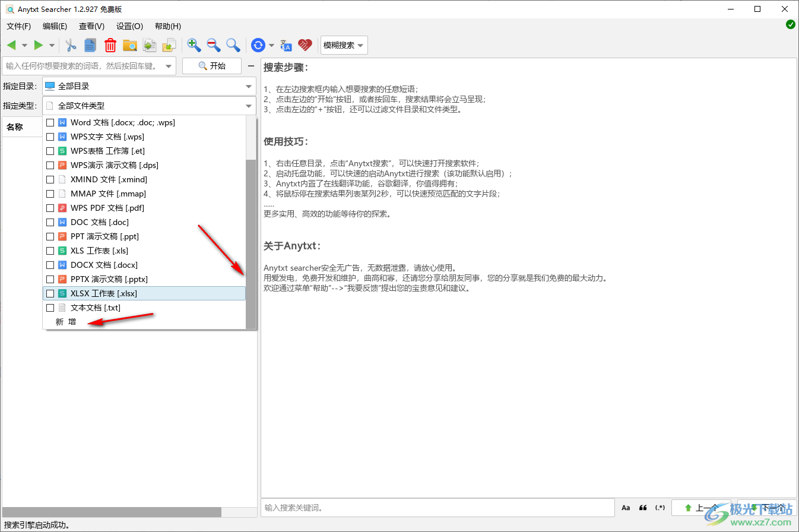Check the Word 文档 [.docx; .doc; .wps] box
799x532 pixels.
[x=50, y=122]
